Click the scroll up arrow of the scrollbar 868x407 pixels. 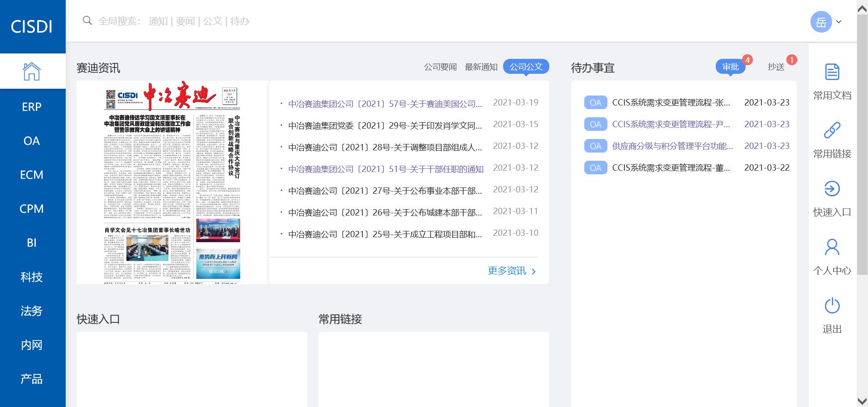[862, 8]
